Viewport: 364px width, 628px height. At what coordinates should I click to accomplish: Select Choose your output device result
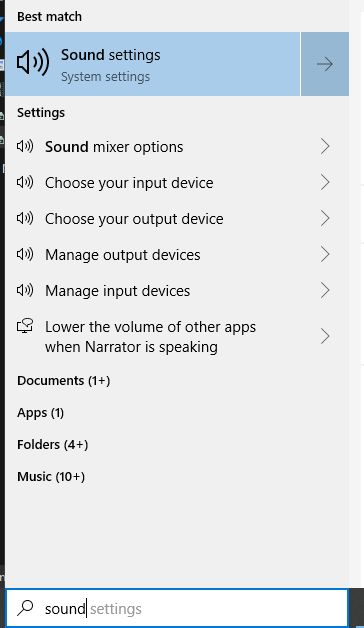(x=177, y=219)
